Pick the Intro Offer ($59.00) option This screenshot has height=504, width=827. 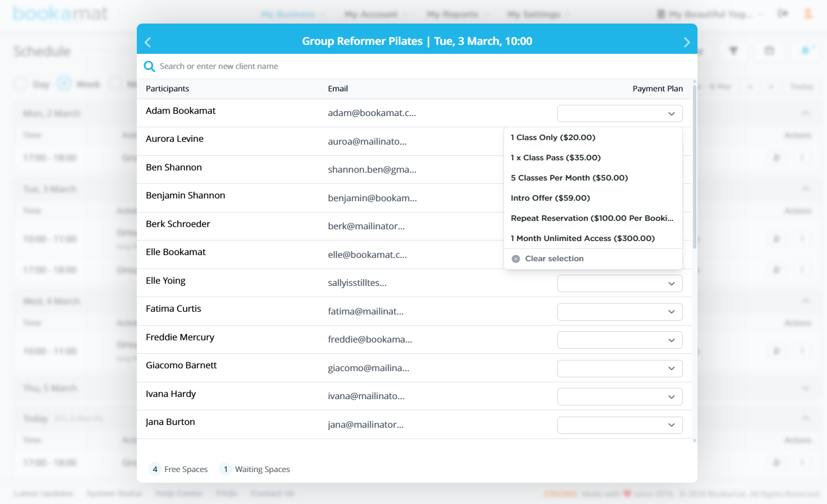[x=593, y=198]
